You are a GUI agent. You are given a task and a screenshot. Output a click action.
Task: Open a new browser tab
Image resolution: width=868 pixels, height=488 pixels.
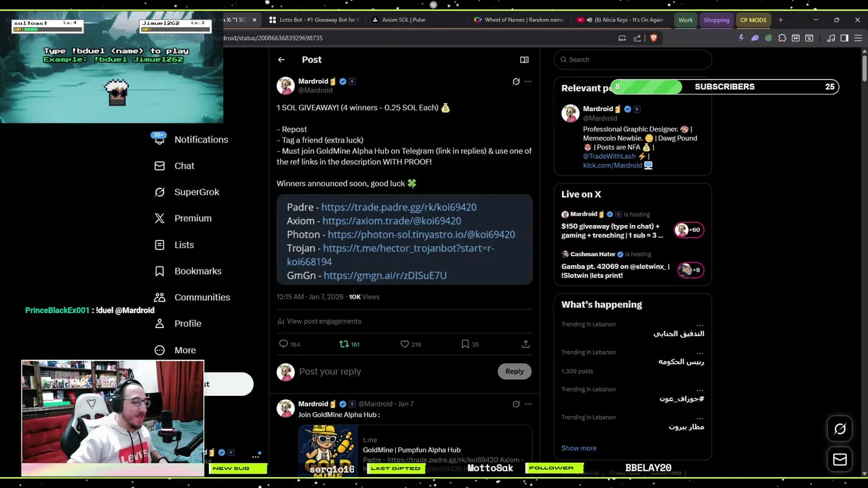coord(781,20)
